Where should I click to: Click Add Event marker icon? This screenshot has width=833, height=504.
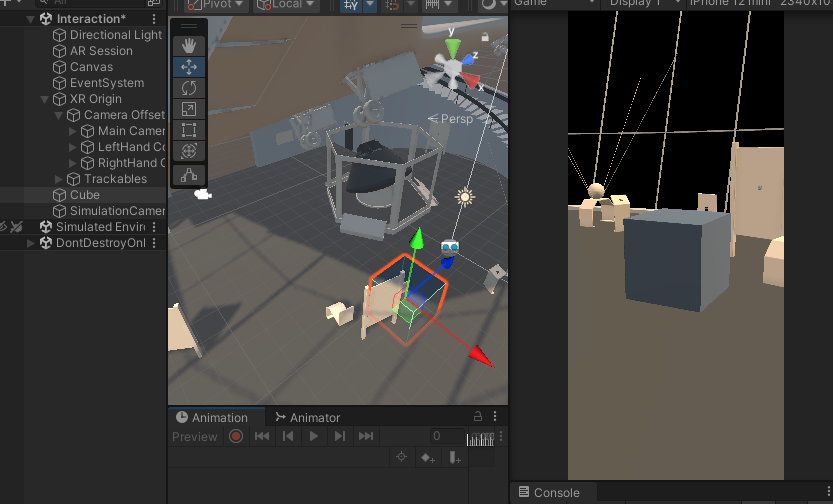[455, 457]
